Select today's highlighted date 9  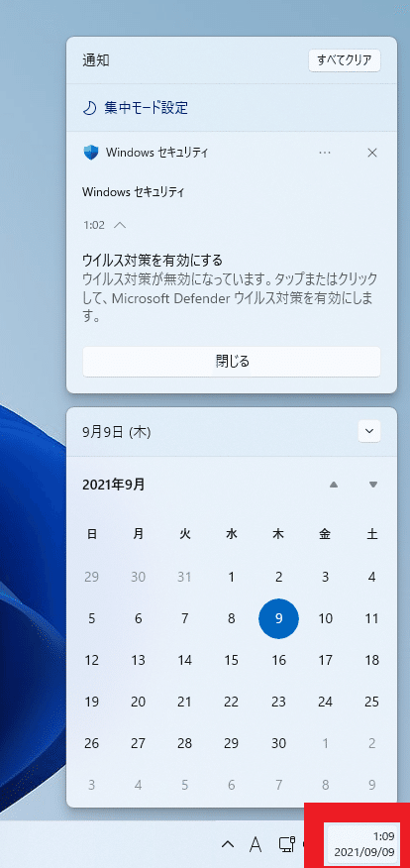point(279,618)
